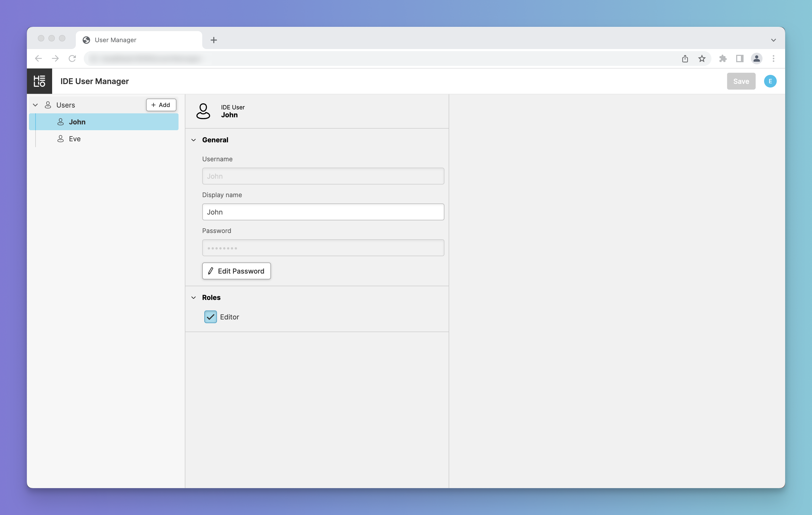
Task: Toggle browser side panel icon
Action: click(740, 59)
